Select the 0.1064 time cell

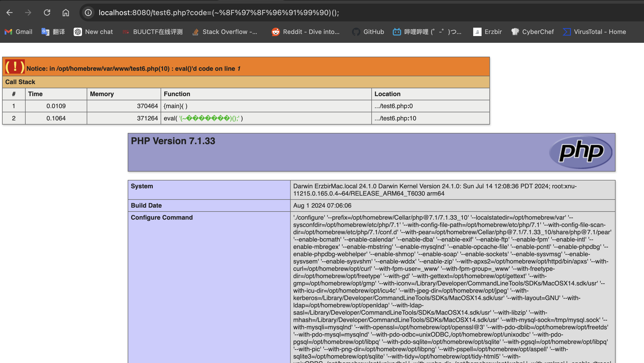[56, 118]
